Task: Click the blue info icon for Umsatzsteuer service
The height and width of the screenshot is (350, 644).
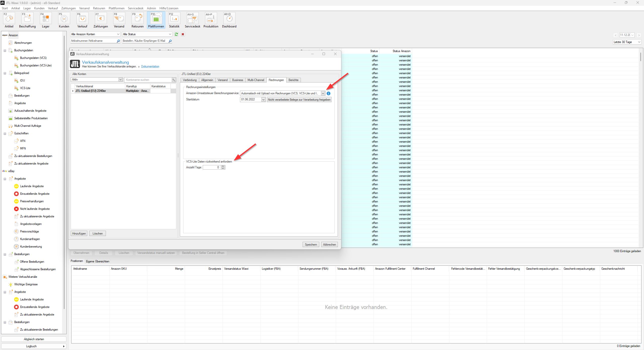Action: point(329,93)
